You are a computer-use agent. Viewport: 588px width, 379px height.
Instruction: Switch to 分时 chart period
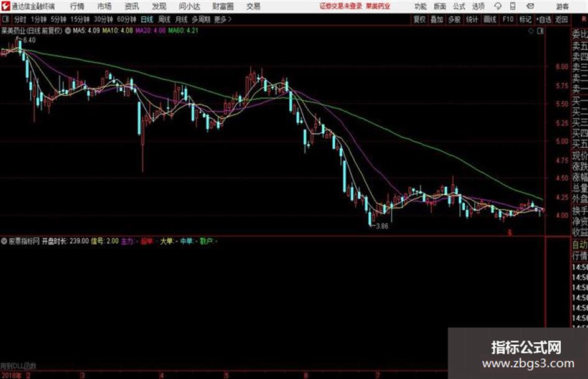[20, 19]
